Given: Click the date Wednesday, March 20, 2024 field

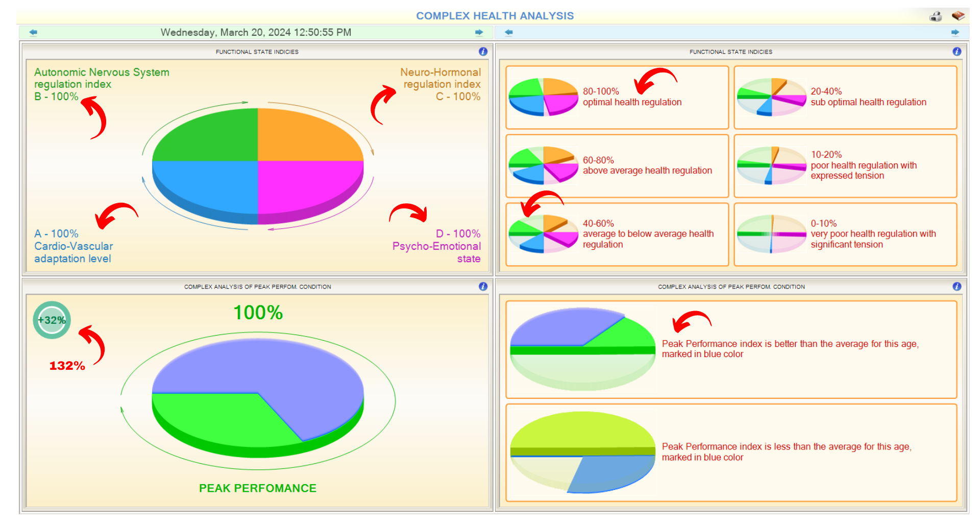Looking at the screenshot, I should (256, 33).
